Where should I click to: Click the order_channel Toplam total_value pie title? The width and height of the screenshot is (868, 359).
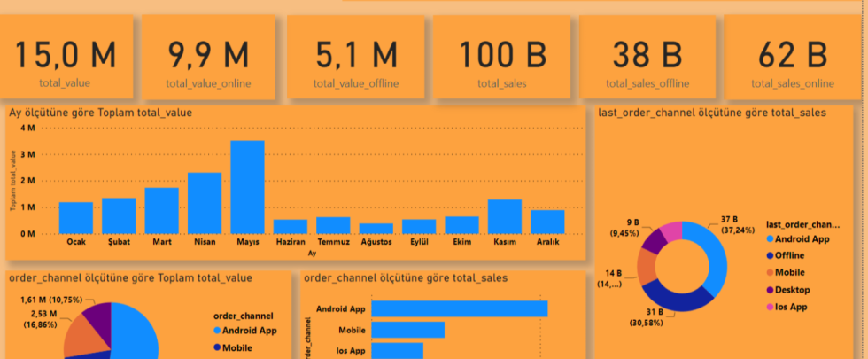coord(131,278)
